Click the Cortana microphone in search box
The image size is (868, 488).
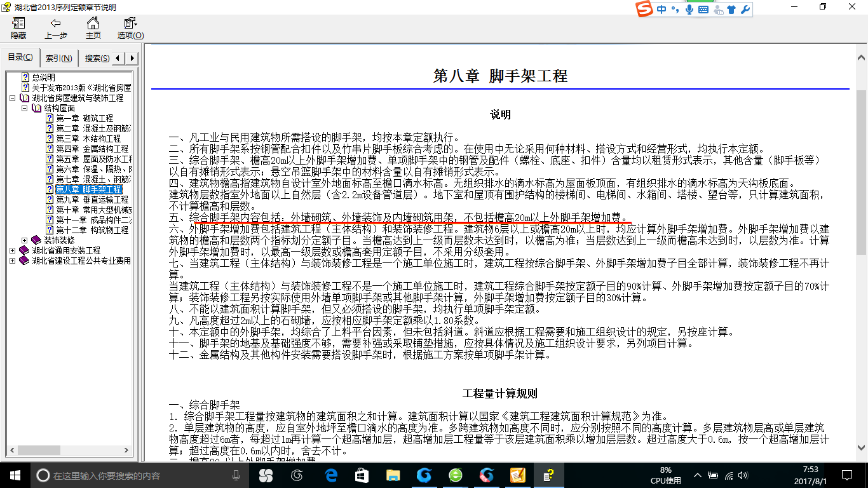tap(236, 475)
